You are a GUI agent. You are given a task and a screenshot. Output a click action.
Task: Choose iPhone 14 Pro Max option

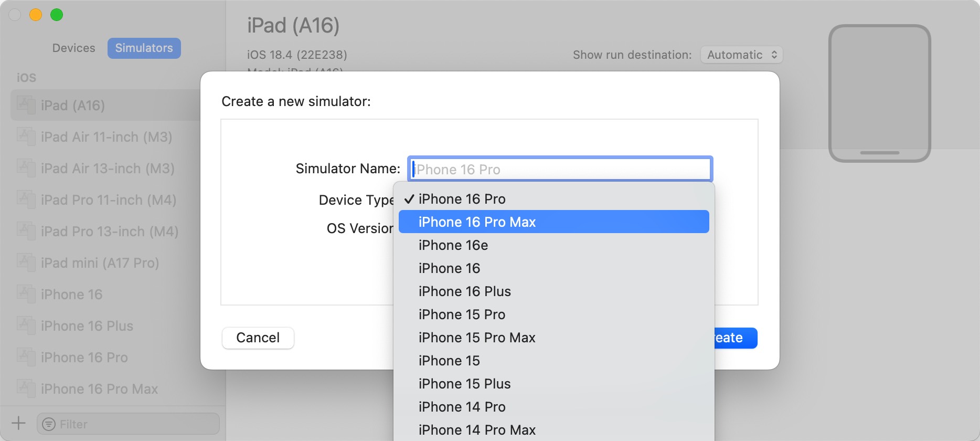(x=553, y=430)
